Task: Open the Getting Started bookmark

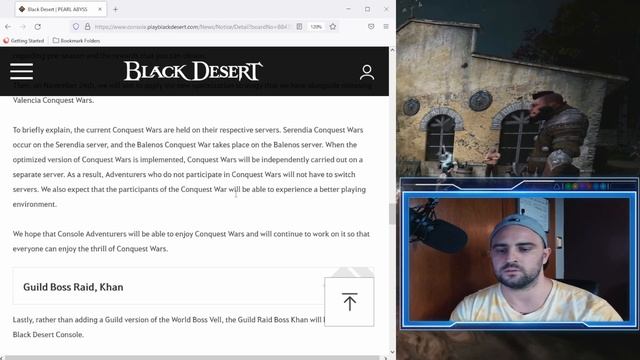Action: [x=23, y=40]
